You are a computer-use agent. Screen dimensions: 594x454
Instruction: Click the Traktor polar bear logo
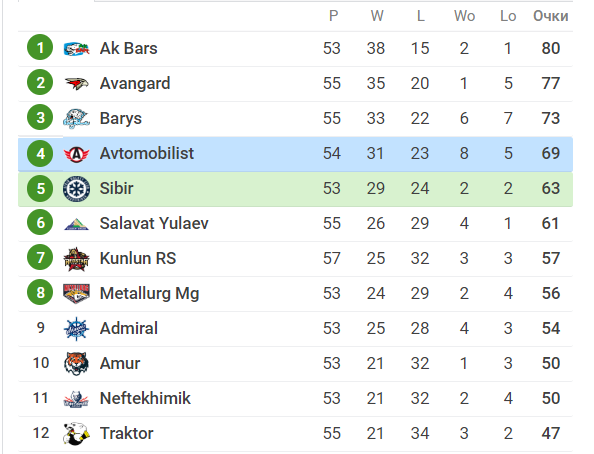76,434
